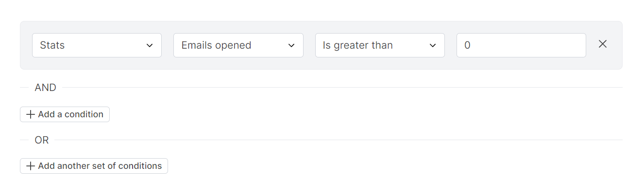The height and width of the screenshot is (182, 644).
Task: Add another set of conditions
Action: point(94,166)
